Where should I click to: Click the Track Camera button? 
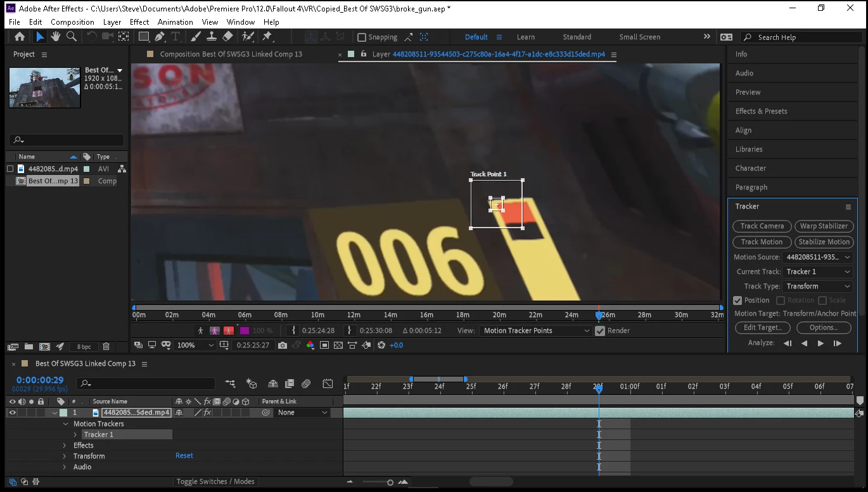[762, 226]
